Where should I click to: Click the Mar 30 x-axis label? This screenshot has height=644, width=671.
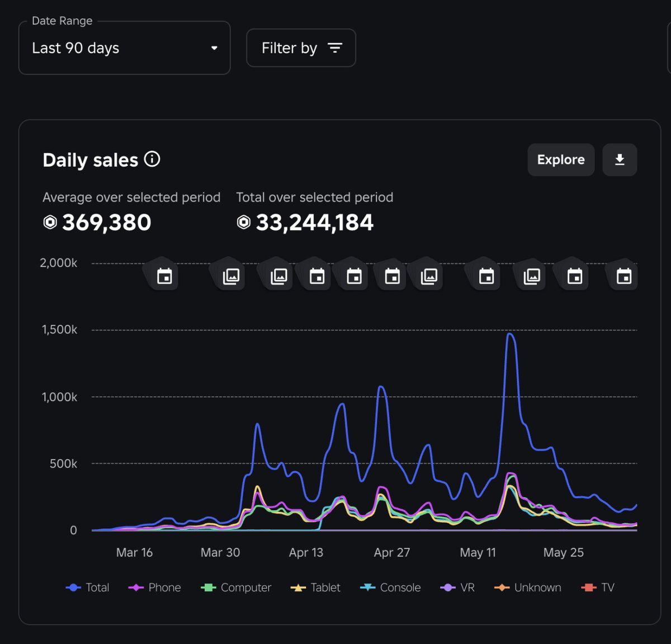click(x=220, y=553)
